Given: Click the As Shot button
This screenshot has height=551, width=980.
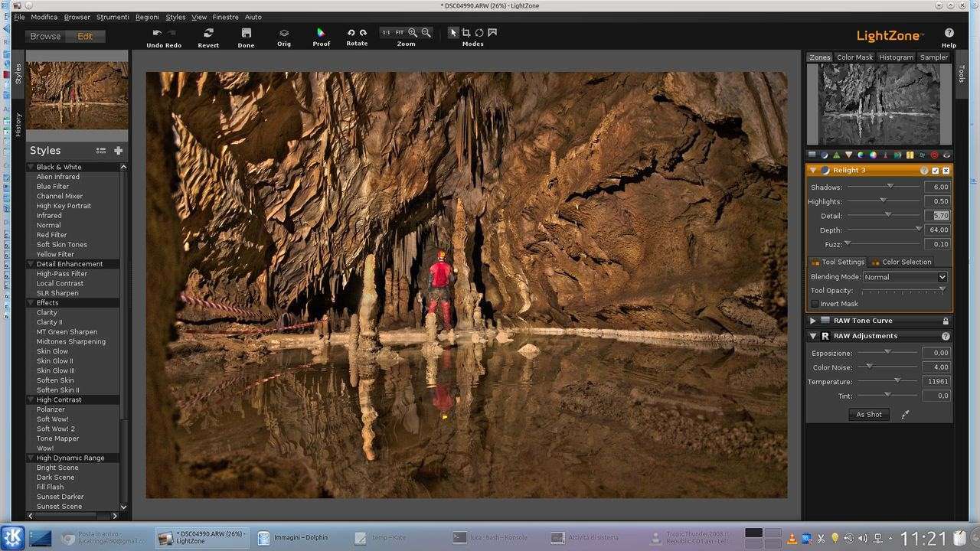Looking at the screenshot, I should pos(869,415).
